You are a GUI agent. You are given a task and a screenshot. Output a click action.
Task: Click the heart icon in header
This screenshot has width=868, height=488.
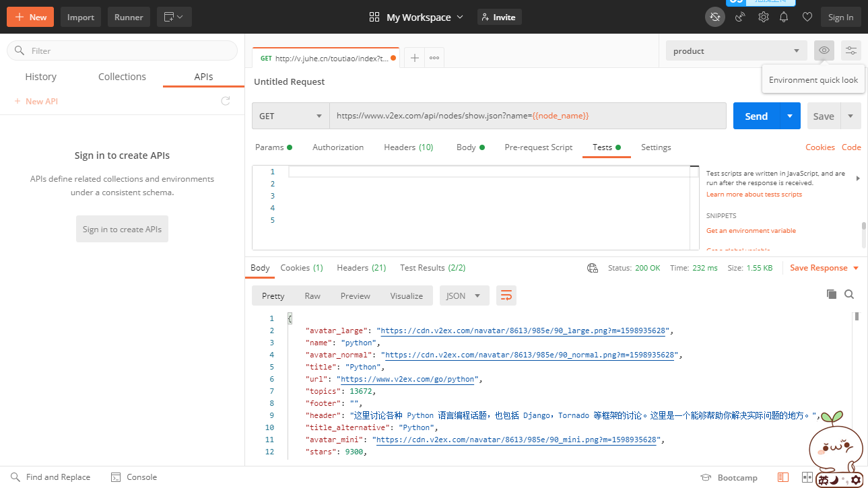click(807, 17)
